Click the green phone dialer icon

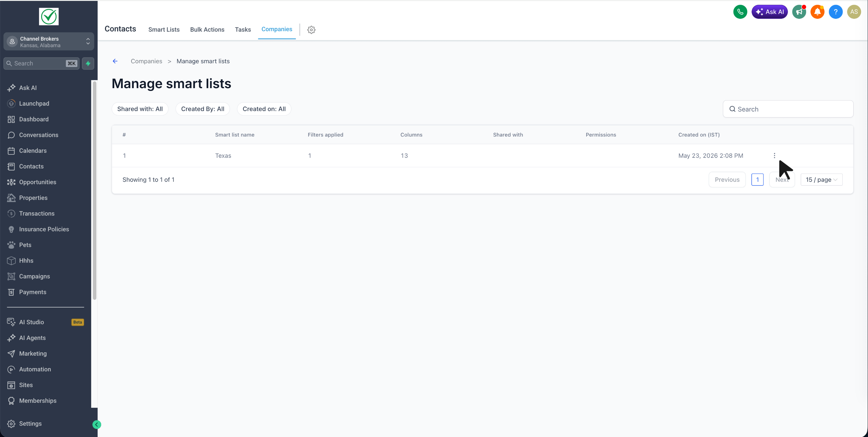740,12
